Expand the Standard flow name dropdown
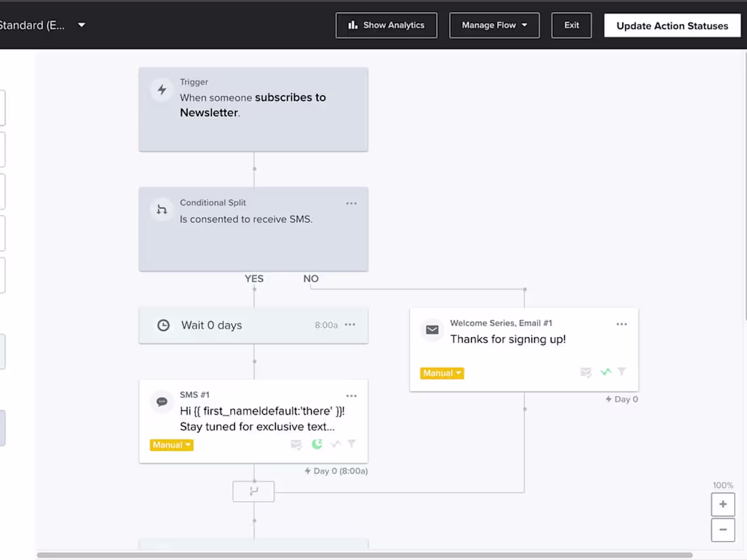Image resolution: width=747 pixels, height=560 pixels. point(81,24)
